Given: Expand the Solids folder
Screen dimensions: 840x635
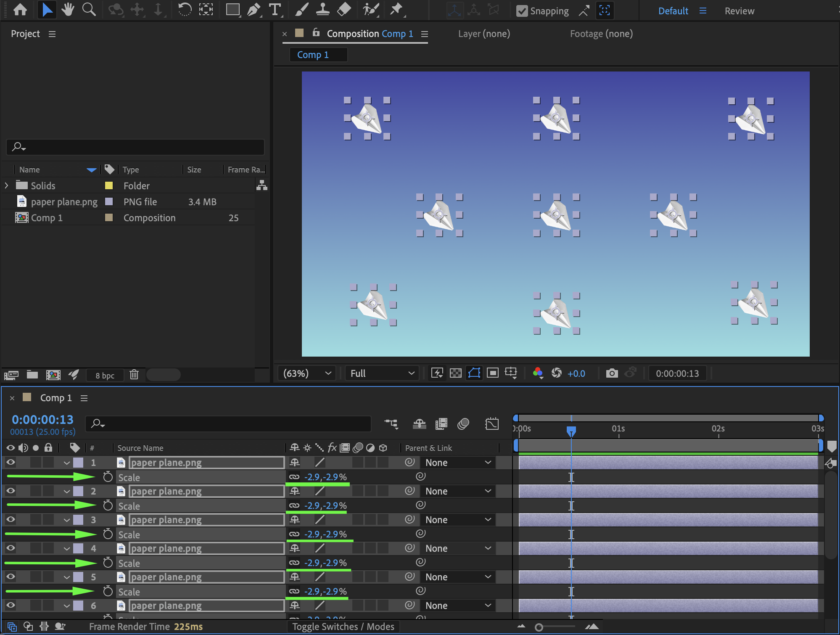Looking at the screenshot, I should pyautogui.click(x=6, y=185).
